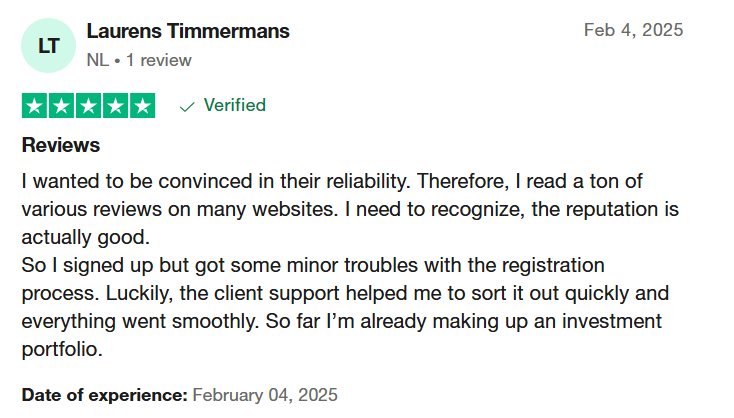Open the review titled Reviews
The width and height of the screenshot is (734, 418).
click(61, 145)
